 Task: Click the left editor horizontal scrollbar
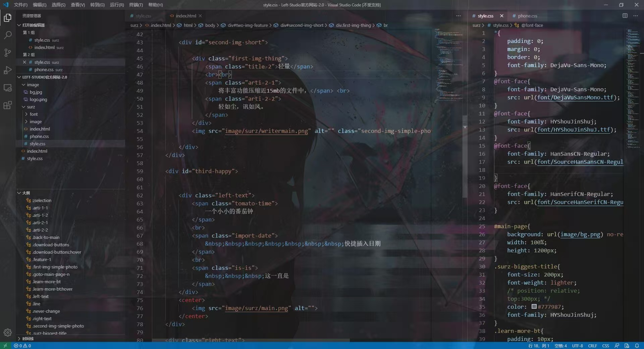pos(251,340)
